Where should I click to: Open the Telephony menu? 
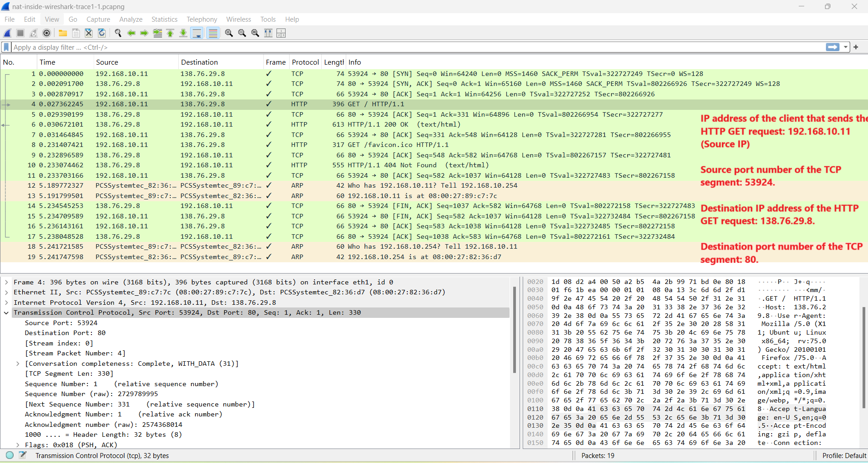click(x=202, y=19)
